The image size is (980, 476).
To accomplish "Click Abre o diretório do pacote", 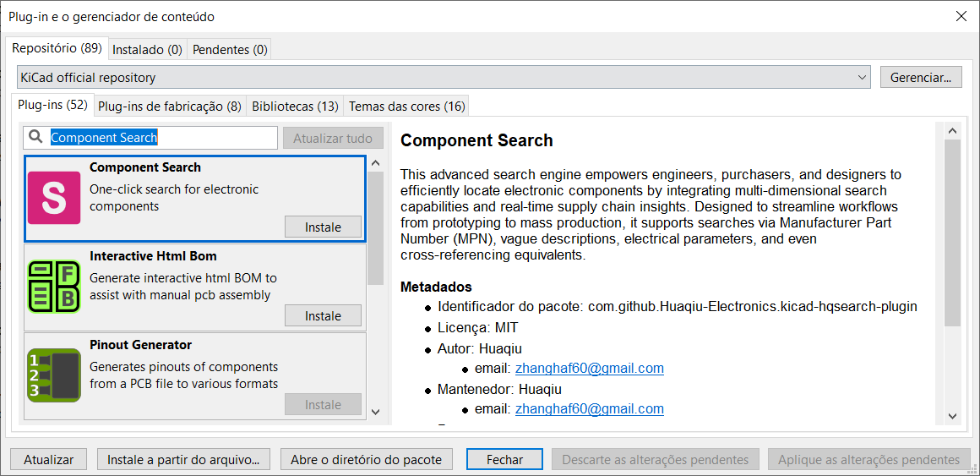I will [x=367, y=460].
